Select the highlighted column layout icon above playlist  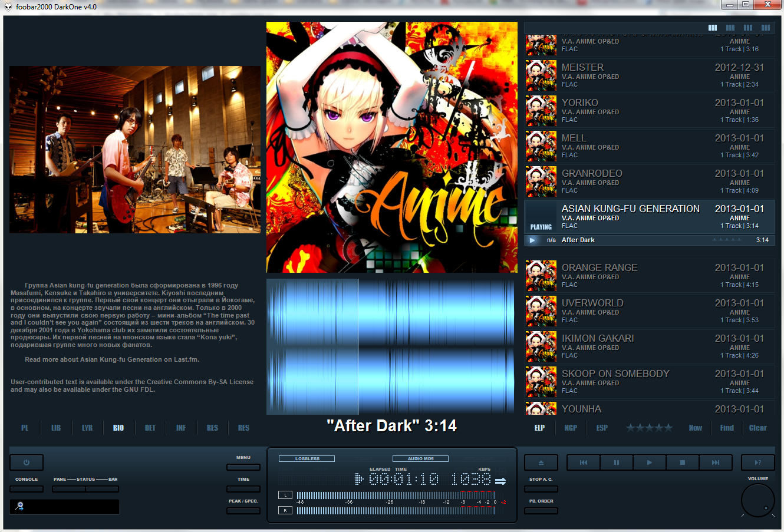click(x=713, y=28)
